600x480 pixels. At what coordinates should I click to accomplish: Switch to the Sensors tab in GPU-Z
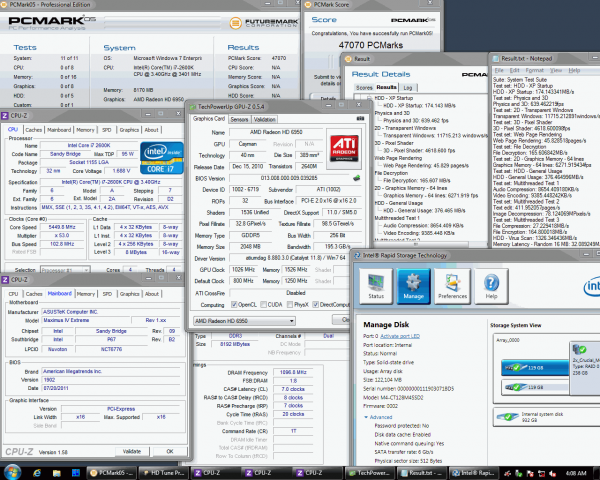click(239, 119)
